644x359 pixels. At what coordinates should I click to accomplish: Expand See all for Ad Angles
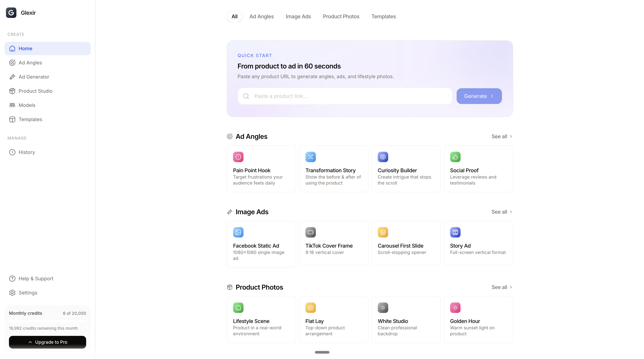(502, 136)
